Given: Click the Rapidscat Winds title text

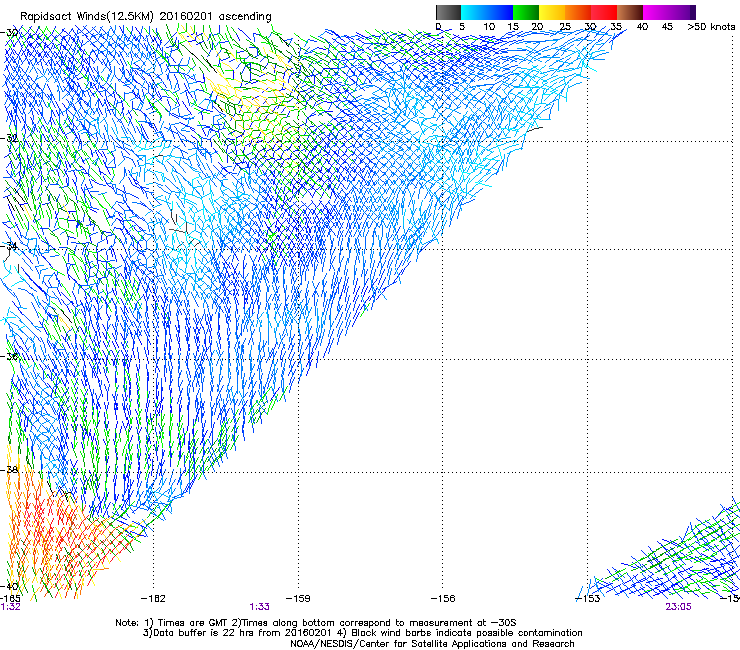Looking at the screenshot, I should (145, 17).
